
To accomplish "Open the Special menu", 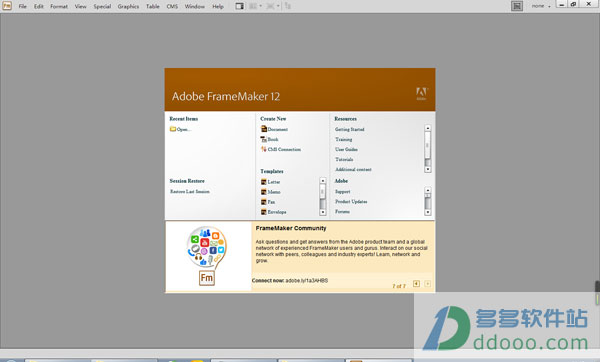I will [x=102, y=6].
